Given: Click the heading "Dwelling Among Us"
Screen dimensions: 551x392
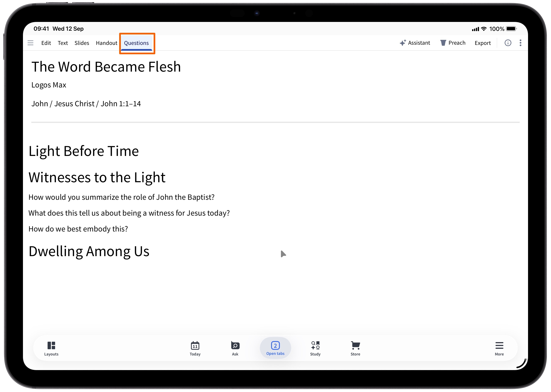Looking at the screenshot, I should [x=89, y=252].
